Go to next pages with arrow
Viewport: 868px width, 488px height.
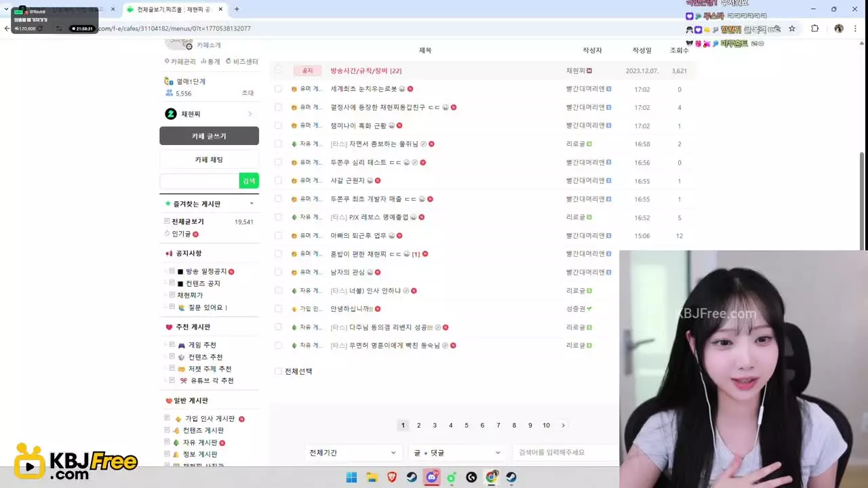coord(563,425)
